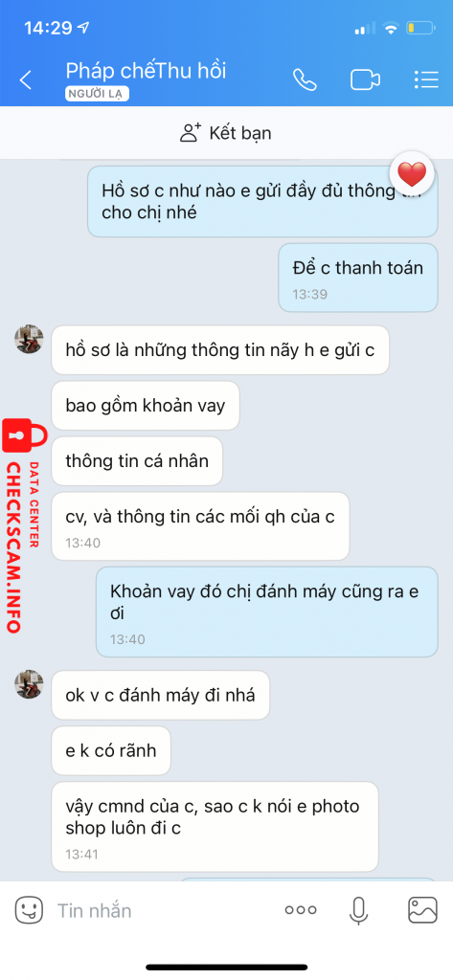This screenshot has width=453, height=980.
Task: Tap the add-friend person icon
Action: coord(190,132)
